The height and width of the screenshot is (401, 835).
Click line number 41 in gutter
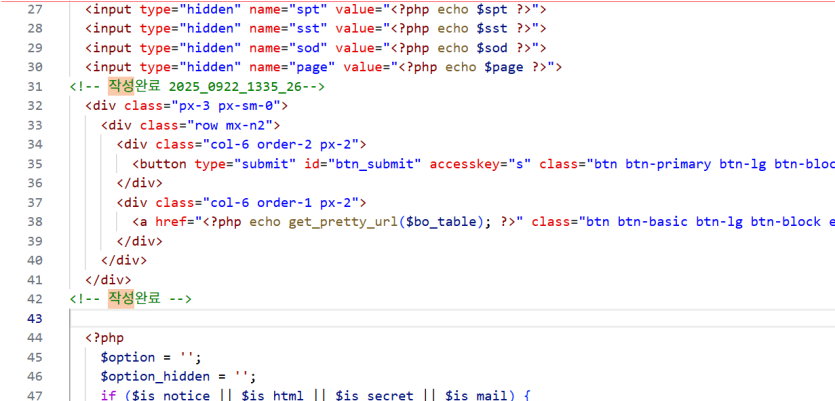point(35,280)
